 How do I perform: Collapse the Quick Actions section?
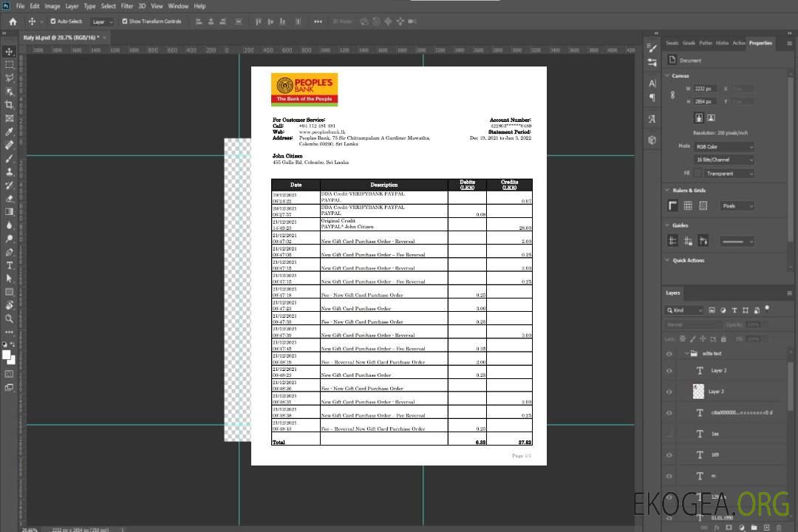[668, 260]
